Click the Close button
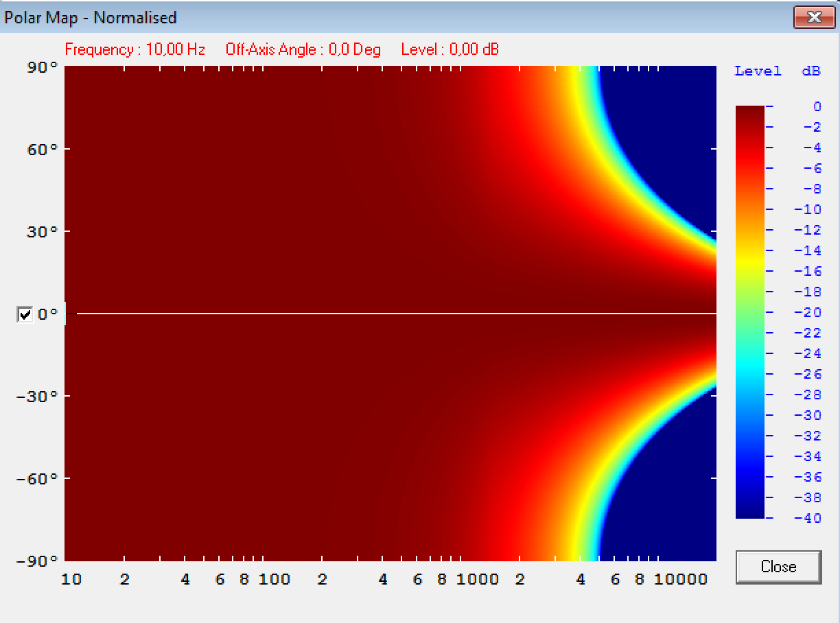Screen dimensions: 840x623 [778, 567]
